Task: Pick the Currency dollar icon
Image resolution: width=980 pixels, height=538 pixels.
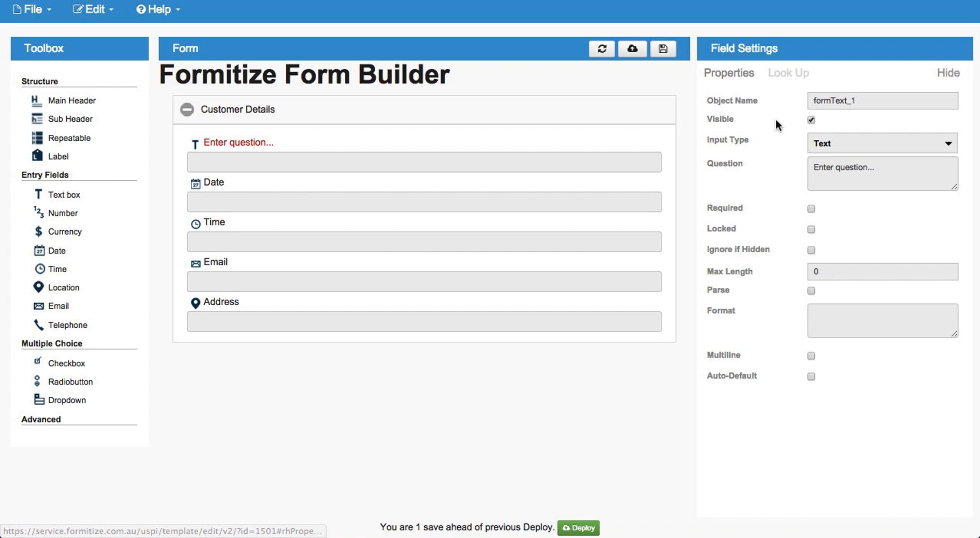Action: coord(38,231)
